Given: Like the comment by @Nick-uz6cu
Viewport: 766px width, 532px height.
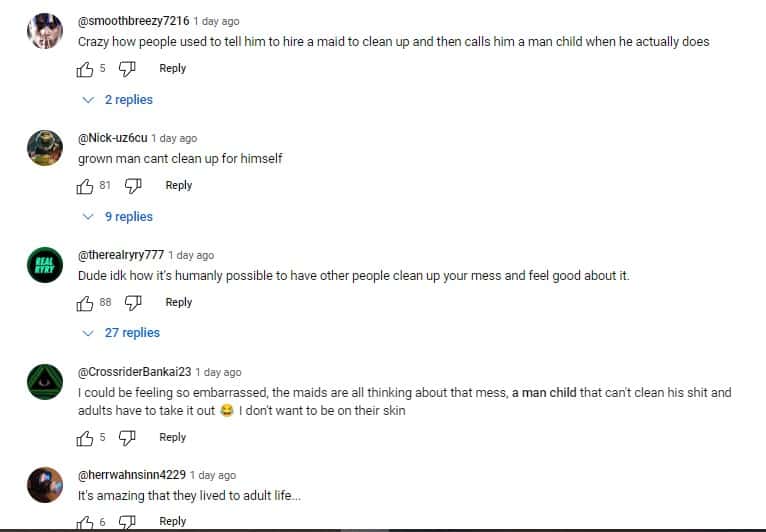Looking at the screenshot, I should pyautogui.click(x=85, y=186).
